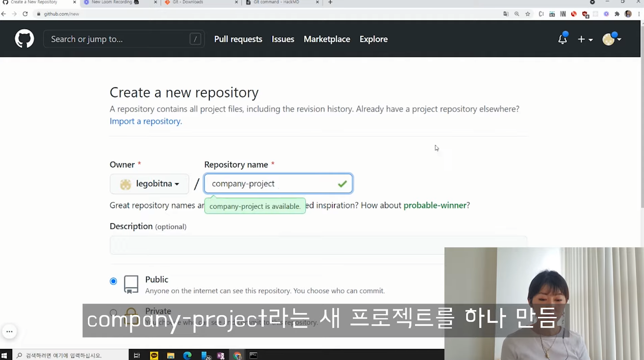
Task: Select the Private radio button
Action: 113,312
